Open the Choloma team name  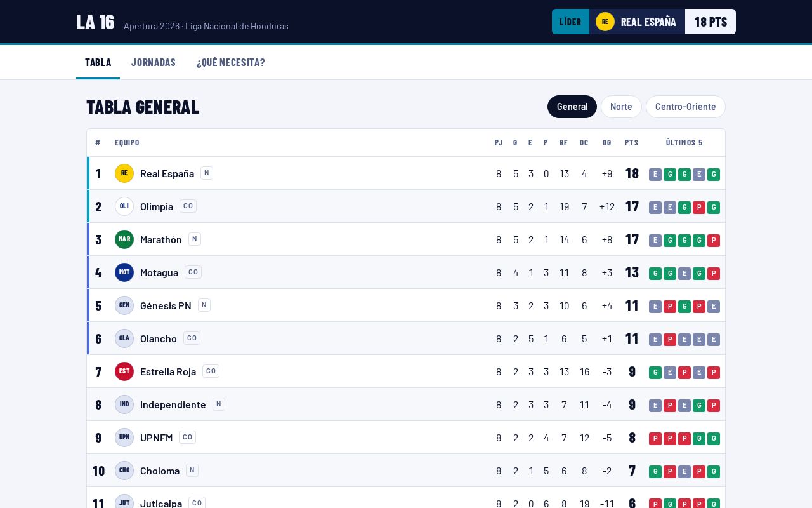pos(160,471)
